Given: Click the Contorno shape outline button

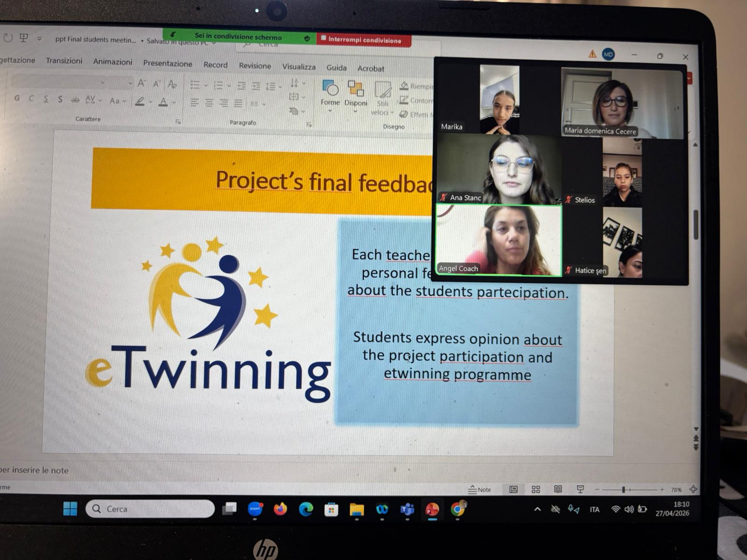Looking at the screenshot, I should point(416,100).
